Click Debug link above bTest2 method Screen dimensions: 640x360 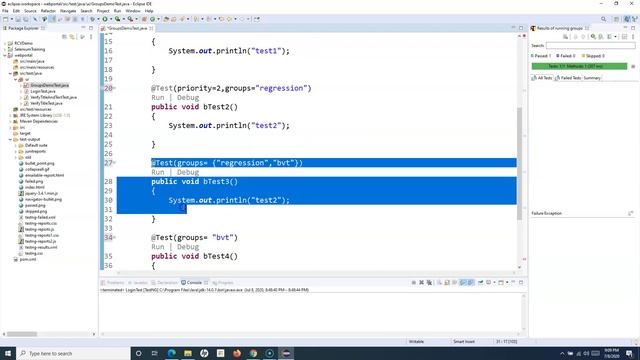188,98
